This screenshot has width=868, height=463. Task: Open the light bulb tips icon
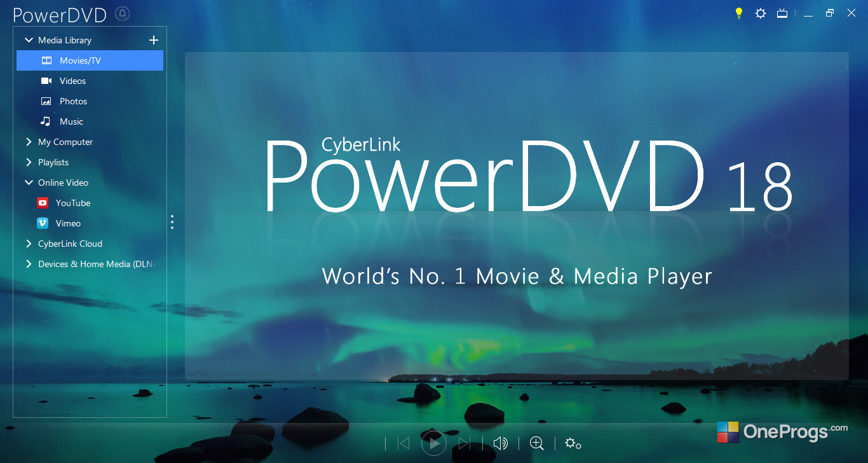(x=739, y=13)
